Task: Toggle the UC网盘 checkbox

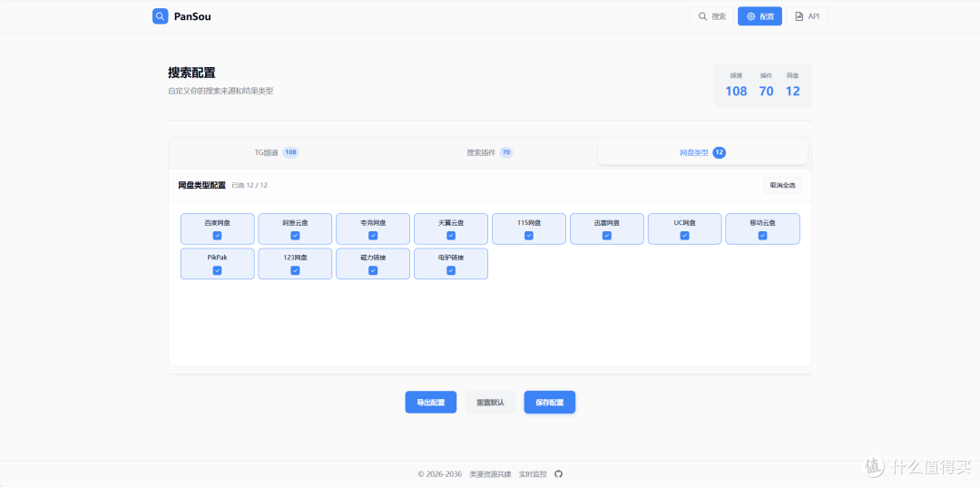Action: pos(684,236)
